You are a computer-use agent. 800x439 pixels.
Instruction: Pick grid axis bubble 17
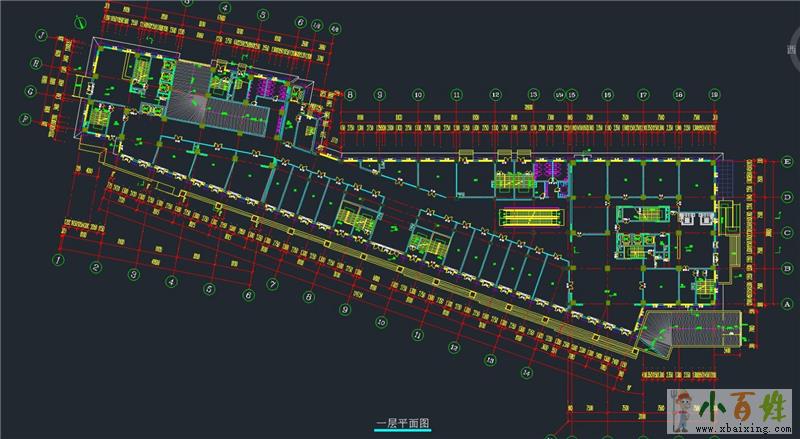(x=643, y=94)
